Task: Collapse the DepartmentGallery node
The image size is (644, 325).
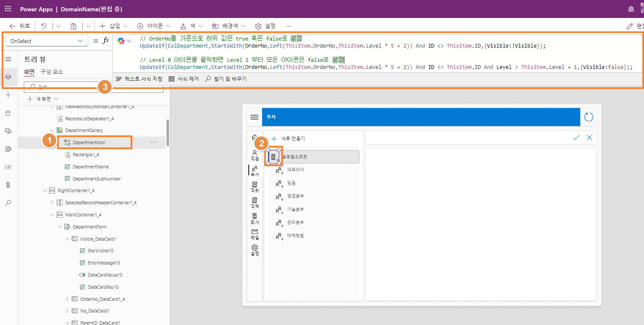Action: [x=52, y=131]
